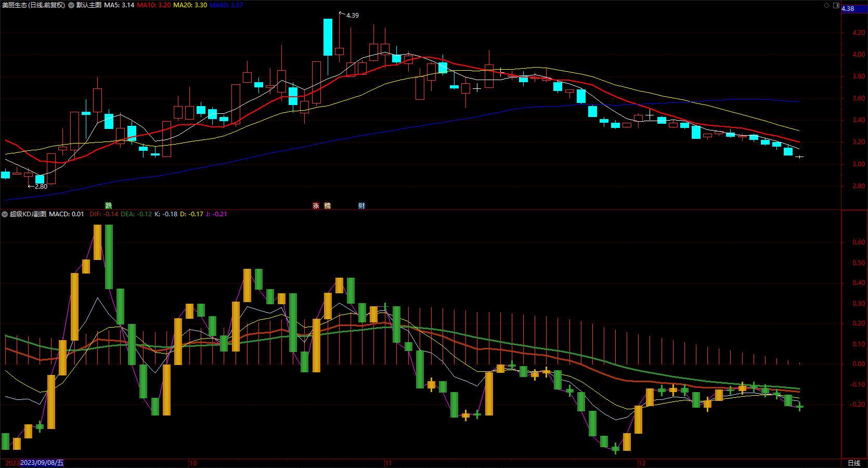
Task: Open the 超级KDJ副图 indicator dropdown arrow
Action: click(5, 214)
